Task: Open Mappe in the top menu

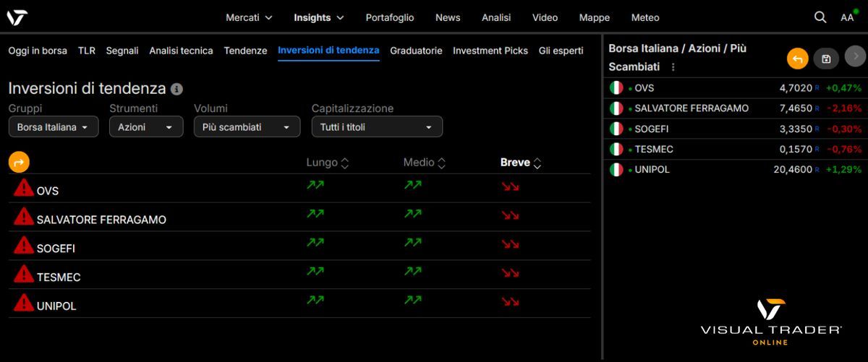Action: [x=595, y=17]
